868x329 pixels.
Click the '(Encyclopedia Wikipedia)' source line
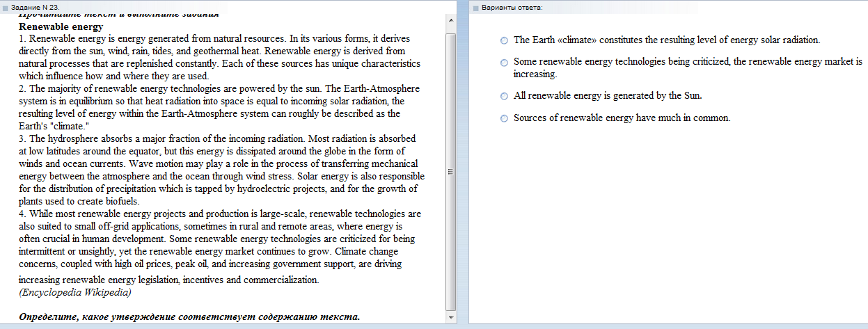(x=74, y=292)
